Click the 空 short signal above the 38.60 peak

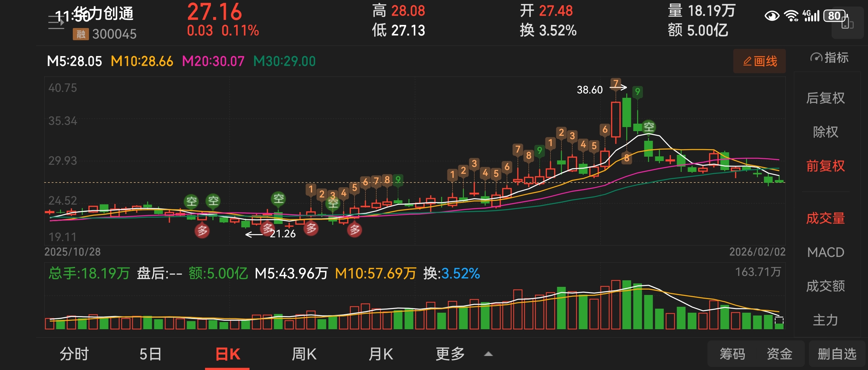point(649,127)
